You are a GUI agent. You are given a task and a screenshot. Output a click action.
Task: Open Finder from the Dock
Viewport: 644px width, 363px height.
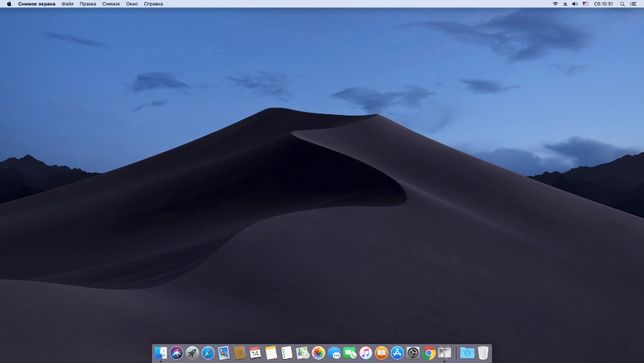(x=161, y=353)
